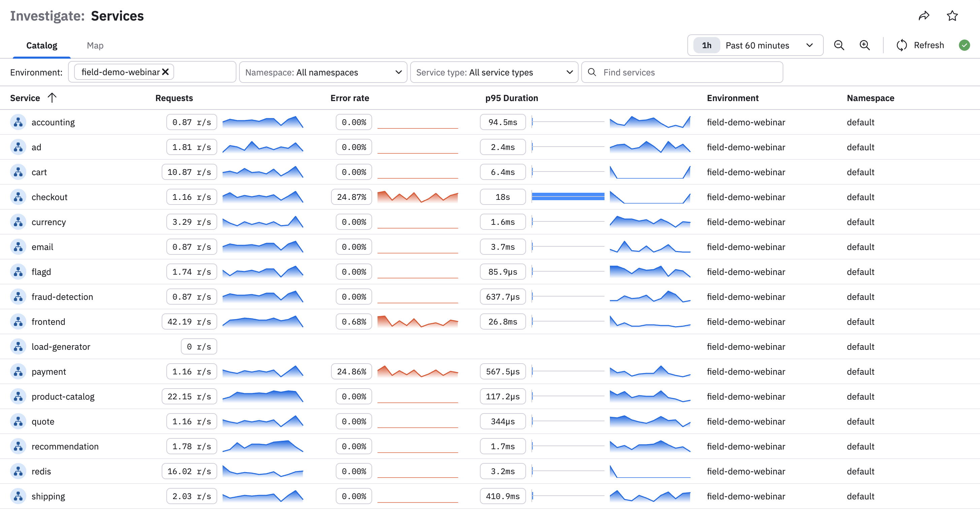Click the Refresh circular arrows icon
This screenshot has width=980, height=523.
902,45
